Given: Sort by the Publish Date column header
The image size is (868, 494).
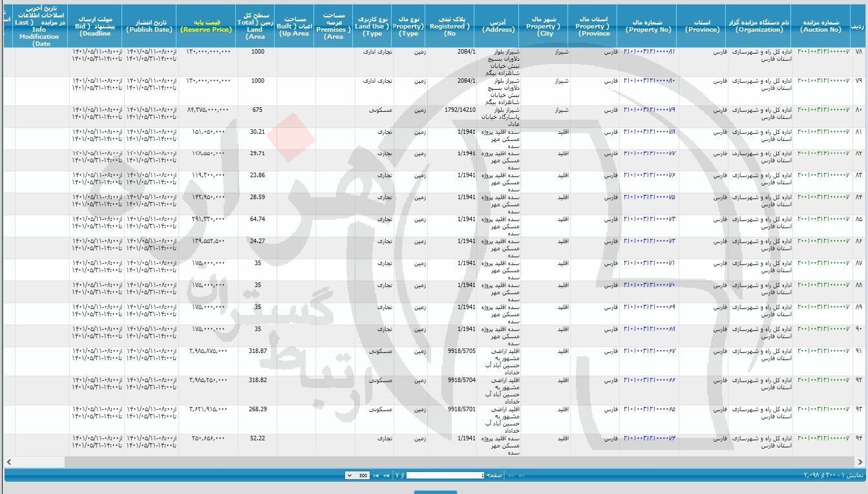Looking at the screenshot, I should [149, 26].
